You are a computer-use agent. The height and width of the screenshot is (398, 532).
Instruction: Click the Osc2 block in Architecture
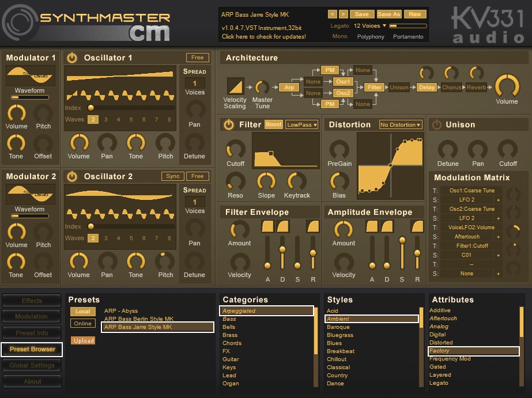click(x=343, y=93)
